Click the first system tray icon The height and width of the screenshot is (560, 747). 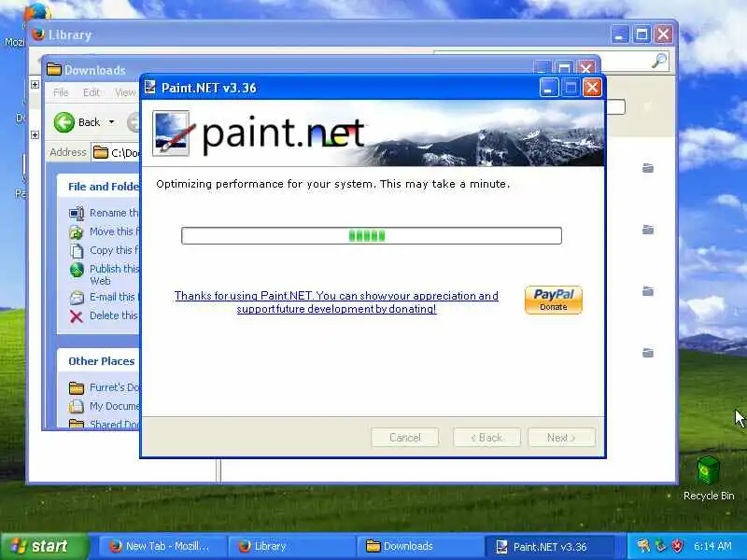(643, 546)
